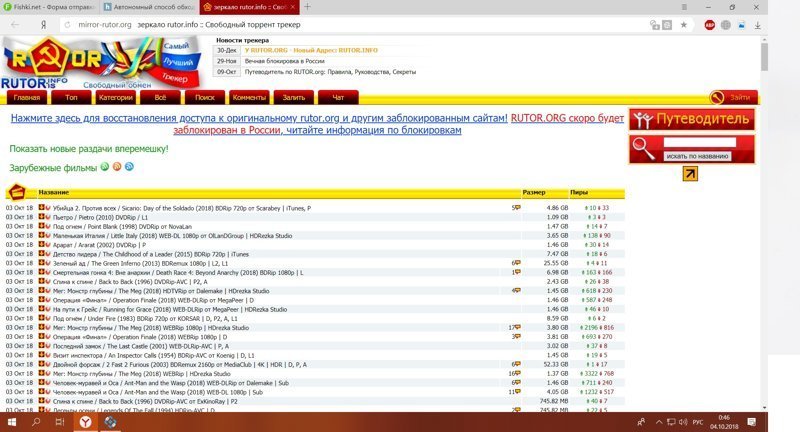Open the Залить menu item
Image resolution: width=800 pixels, height=432 pixels.
coord(293,97)
